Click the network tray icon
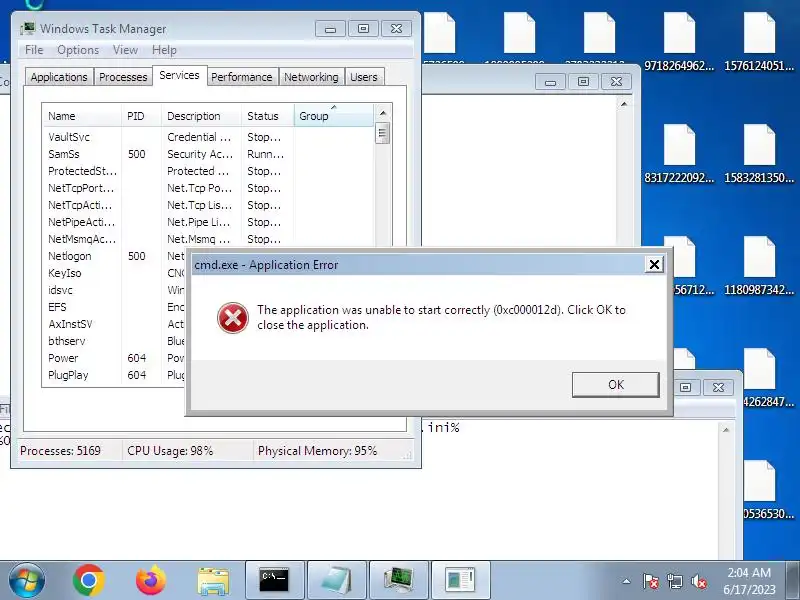This screenshot has height=600, width=800. pos(674,581)
